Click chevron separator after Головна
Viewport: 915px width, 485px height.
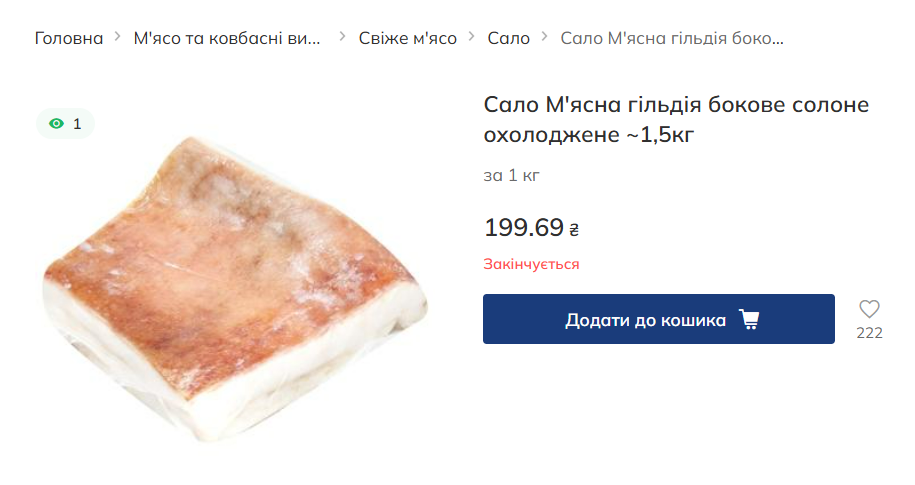tap(118, 38)
